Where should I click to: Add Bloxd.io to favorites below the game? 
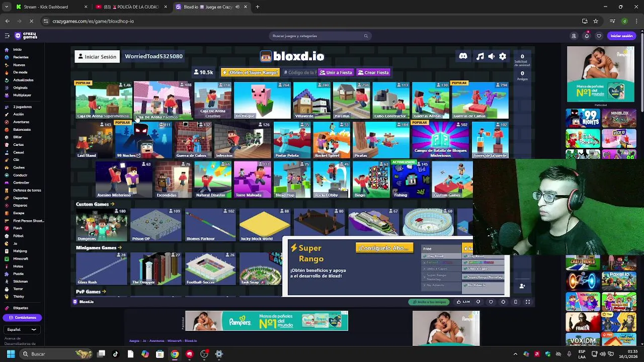pos(491,302)
